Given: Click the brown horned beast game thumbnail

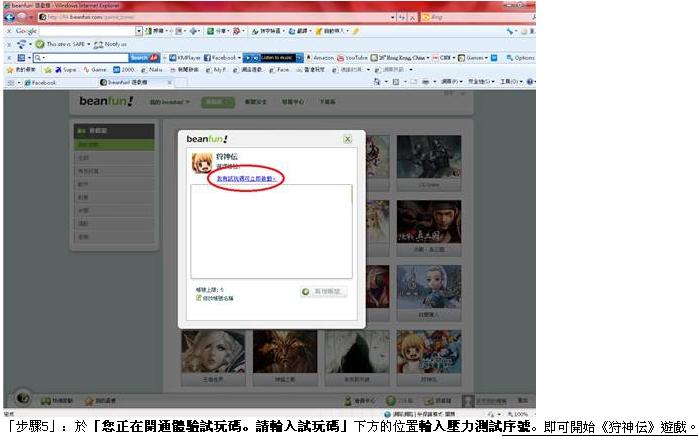Looking at the screenshot, I should tap(285, 352).
